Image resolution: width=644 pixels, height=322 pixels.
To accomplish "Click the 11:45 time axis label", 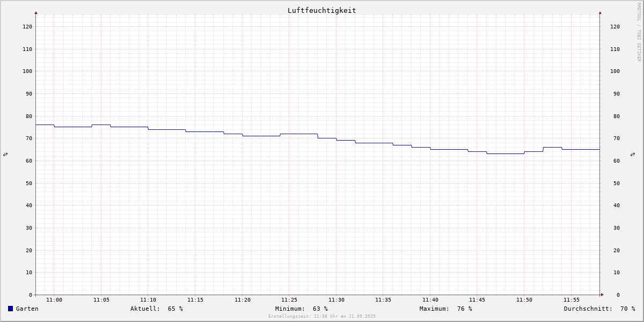I will 478,300.
